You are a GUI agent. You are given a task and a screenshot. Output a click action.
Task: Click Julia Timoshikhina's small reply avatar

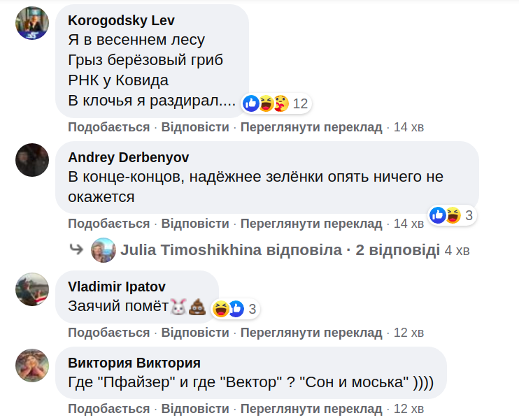pos(103,249)
